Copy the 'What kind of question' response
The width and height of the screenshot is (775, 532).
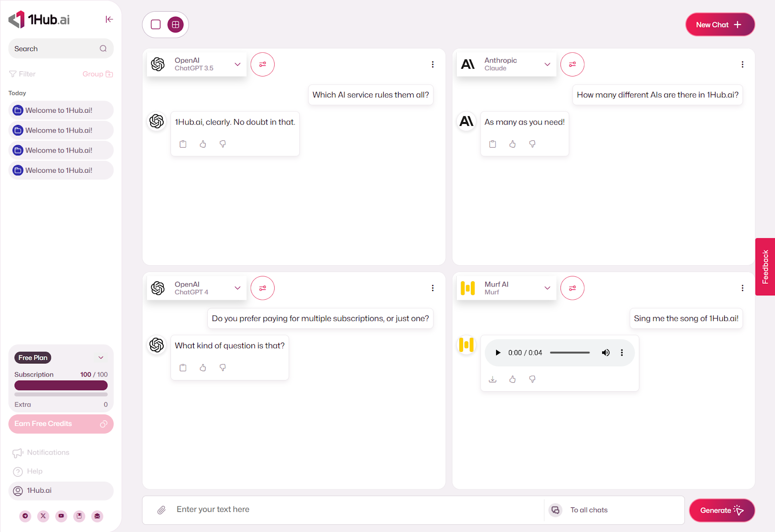(x=183, y=367)
